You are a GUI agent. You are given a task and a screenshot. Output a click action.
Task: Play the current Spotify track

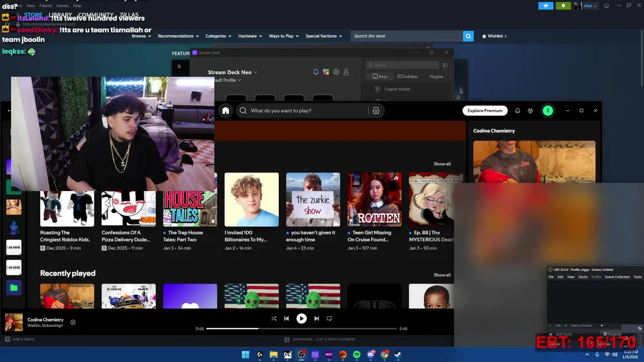(x=301, y=318)
